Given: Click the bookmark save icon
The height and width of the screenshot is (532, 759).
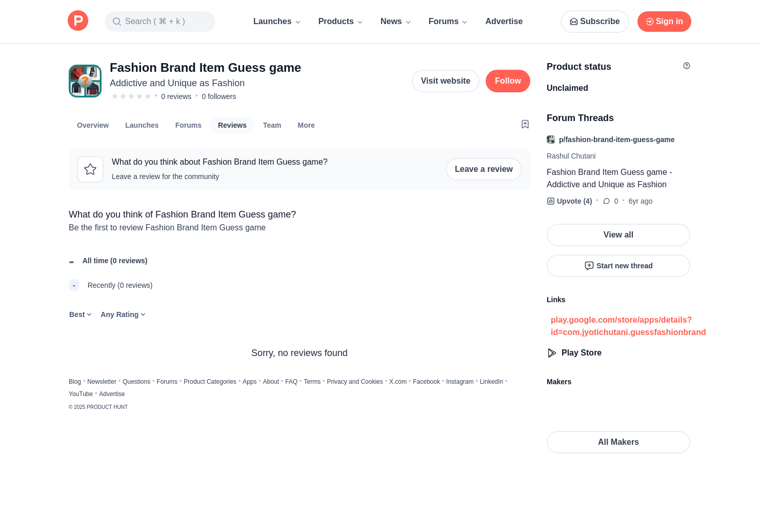Looking at the screenshot, I should (525, 124).
